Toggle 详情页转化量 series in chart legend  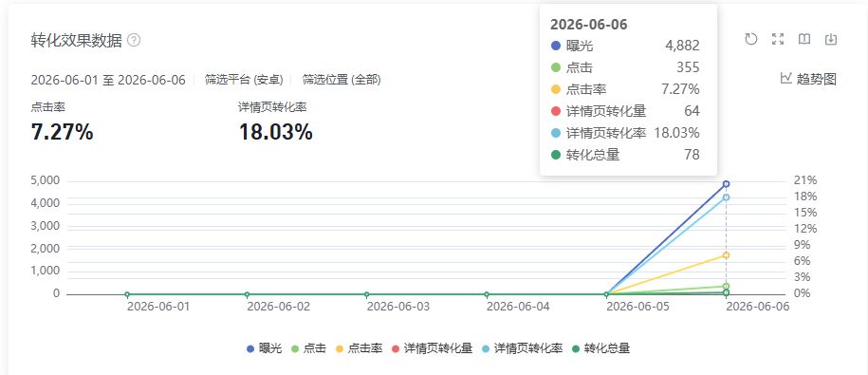433,348
